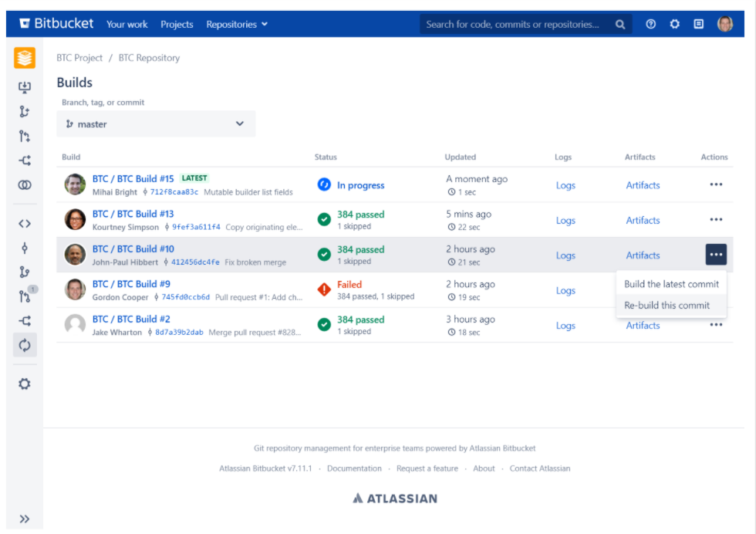Viewport: 756px width, 534px height.
Task: Open commit 9fef3a611f4
Action: coord(196,227)
